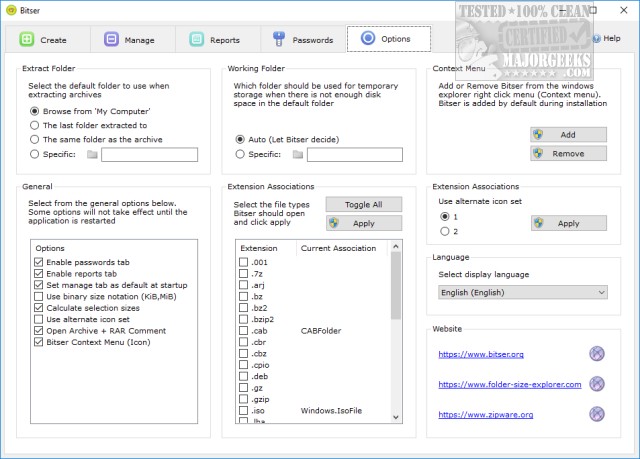Viewport: 640px width, 459px height.
Task: Select 'Auto (Let Bitser decide)' radio button
Action: point(240,140)
